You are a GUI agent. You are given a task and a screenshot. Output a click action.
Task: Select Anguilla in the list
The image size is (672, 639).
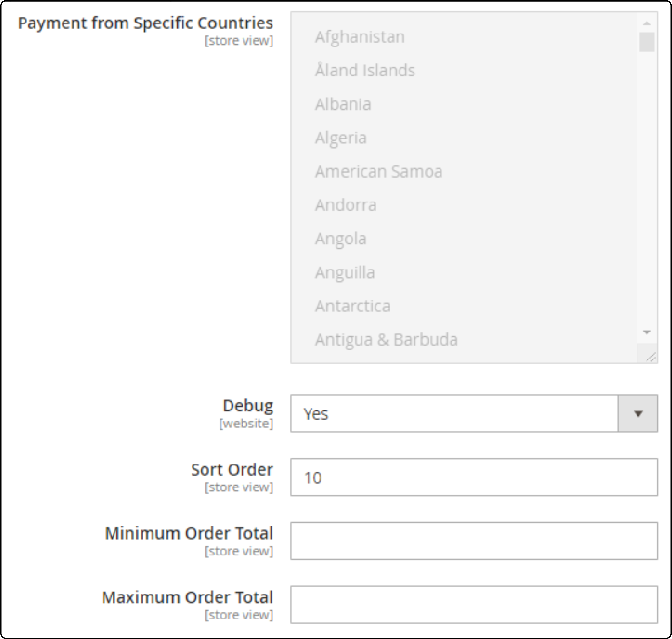pyautogui.click(x=345, y=272)
